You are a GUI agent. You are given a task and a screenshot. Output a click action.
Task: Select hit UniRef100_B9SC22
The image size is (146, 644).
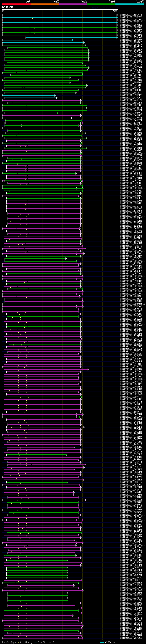(131, 17)
